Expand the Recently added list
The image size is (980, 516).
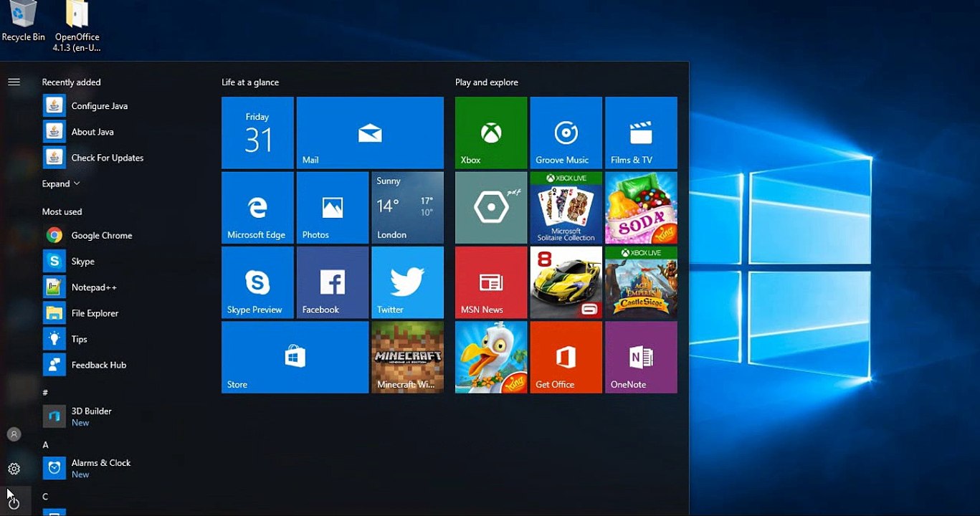coord(61,184)
